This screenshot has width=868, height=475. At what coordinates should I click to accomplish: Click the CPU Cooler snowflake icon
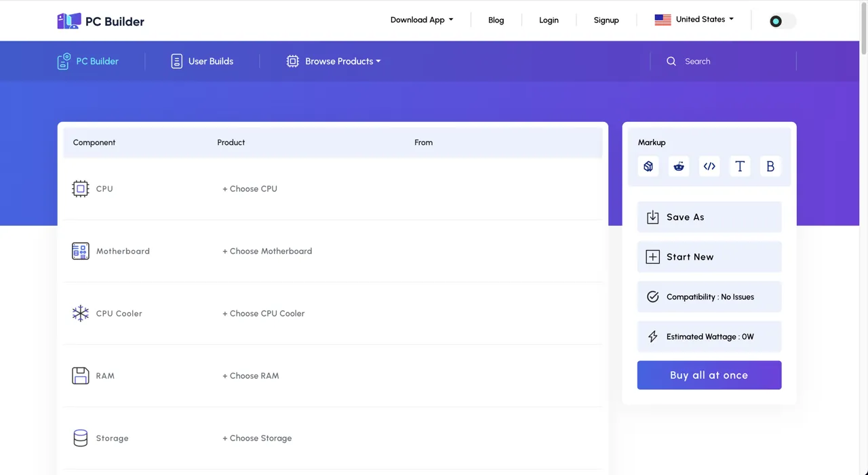[81, 313]
